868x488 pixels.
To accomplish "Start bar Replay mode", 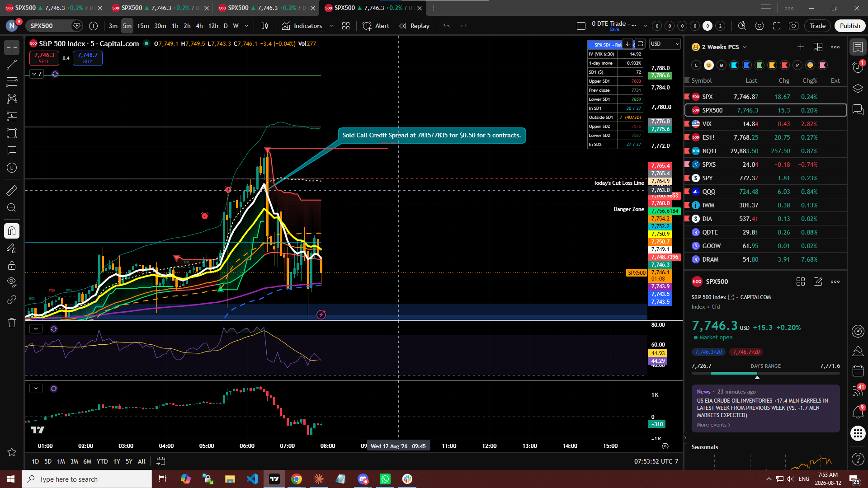I will [414, 26].
